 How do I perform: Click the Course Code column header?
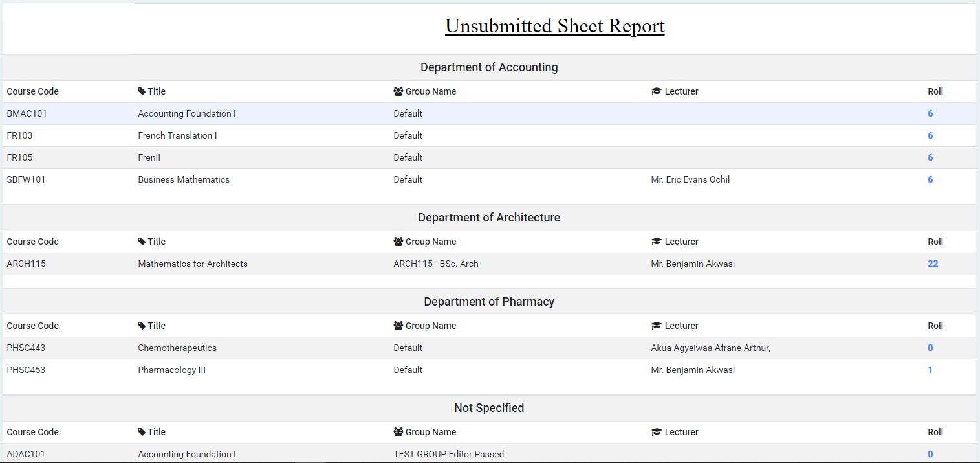[32, 91]
